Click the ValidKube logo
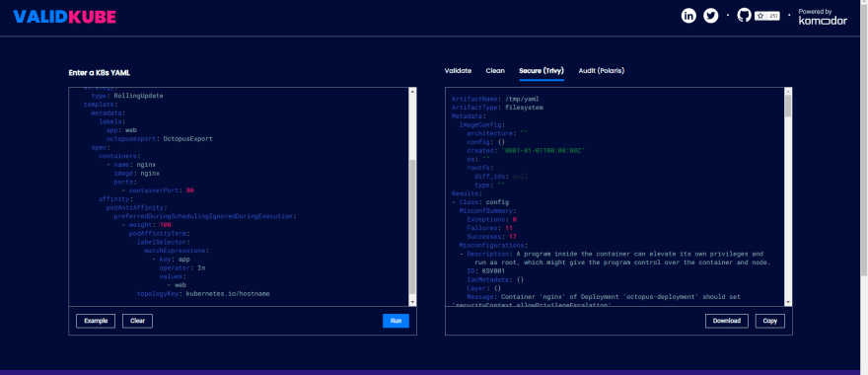 coord(65,17)
